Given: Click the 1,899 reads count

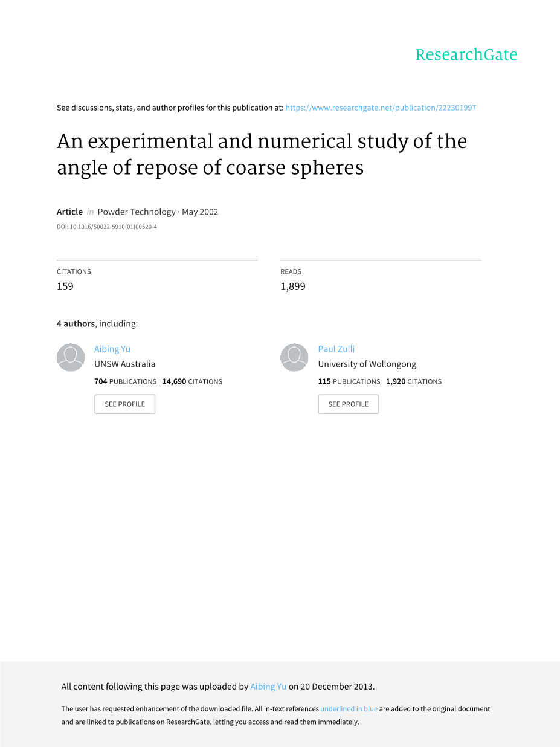Looking at the screenshot, I should (x=293, y=286).
